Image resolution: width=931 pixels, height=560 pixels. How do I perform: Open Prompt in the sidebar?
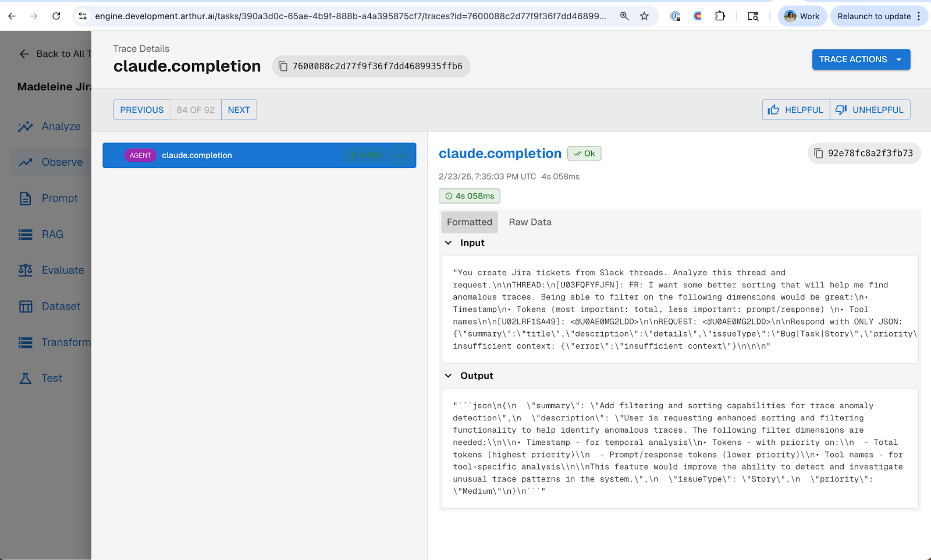(x=50, y=198)
